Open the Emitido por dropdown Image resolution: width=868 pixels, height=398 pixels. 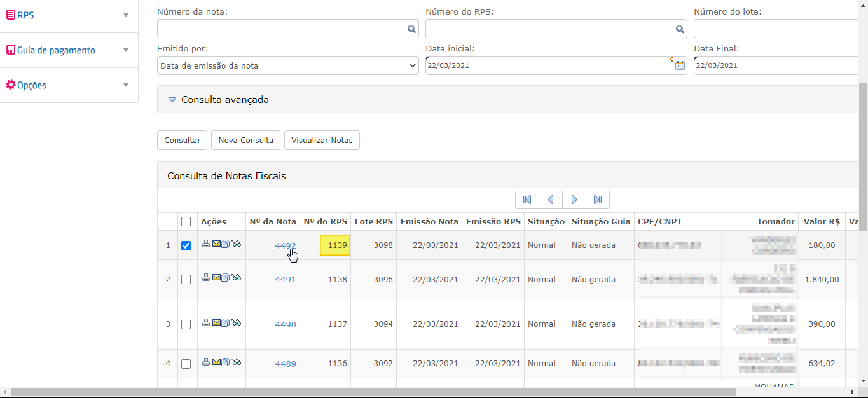(288, 65)
